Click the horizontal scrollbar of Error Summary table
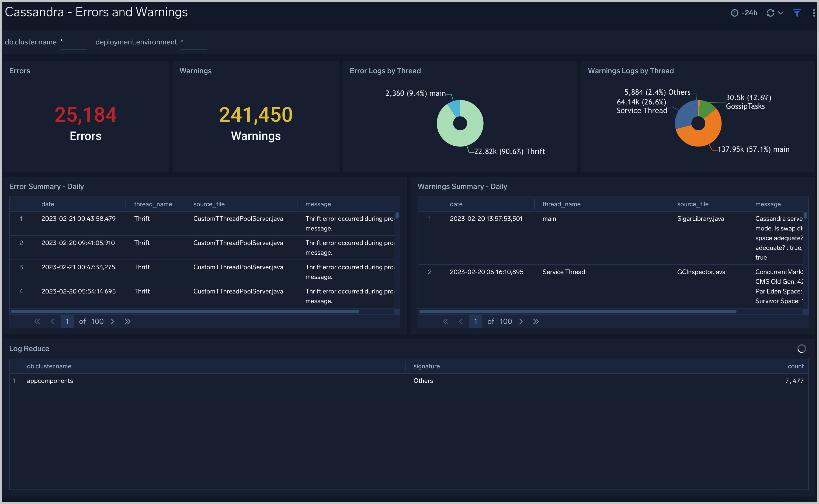 click(185, 312)
